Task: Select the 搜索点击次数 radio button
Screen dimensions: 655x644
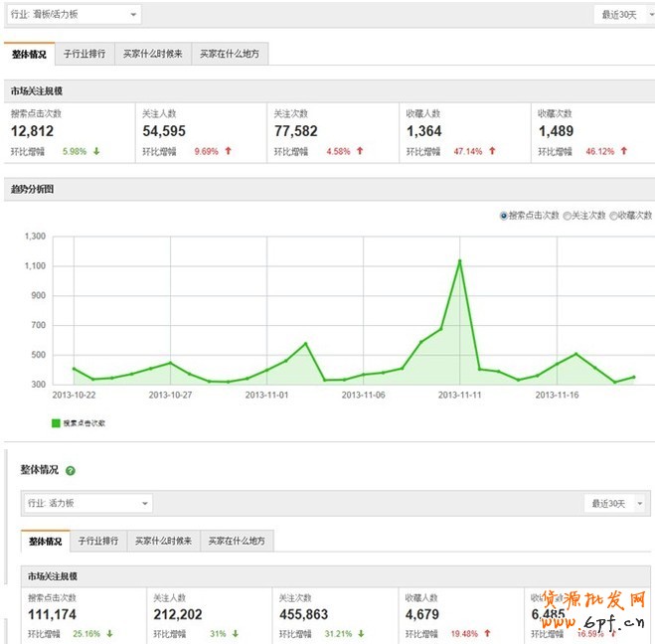Action: pyautogui.click(x=504, y=215)
